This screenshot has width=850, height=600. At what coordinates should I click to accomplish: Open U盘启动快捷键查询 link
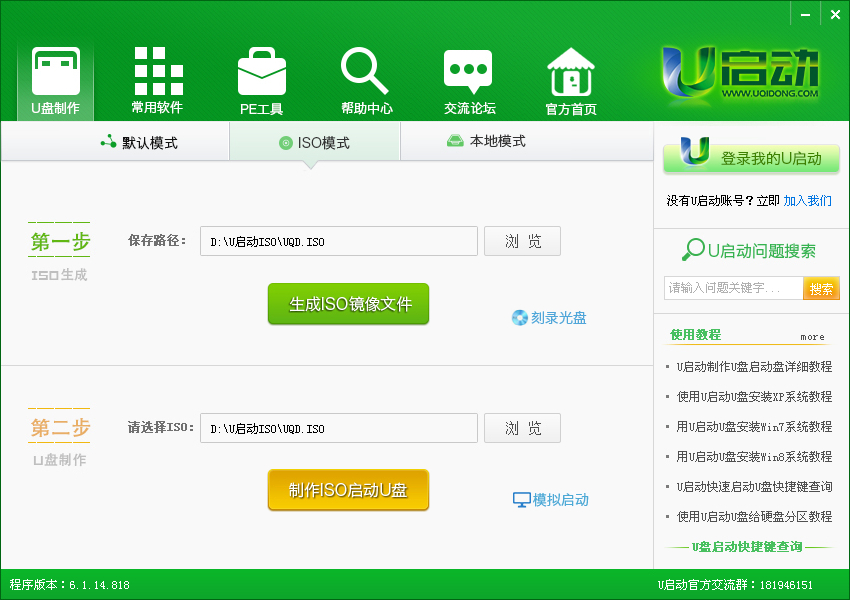747,547
